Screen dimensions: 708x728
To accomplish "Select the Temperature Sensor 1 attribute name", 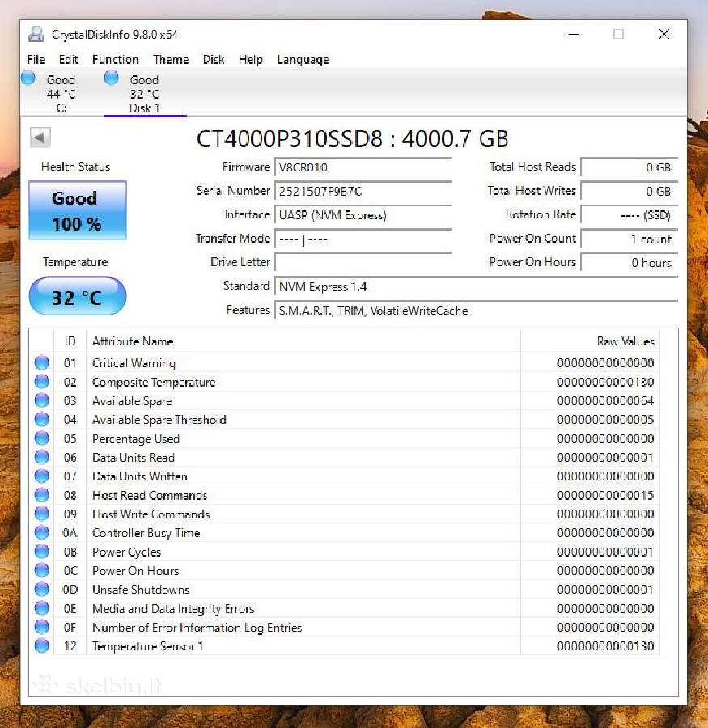I will (148, 646).
